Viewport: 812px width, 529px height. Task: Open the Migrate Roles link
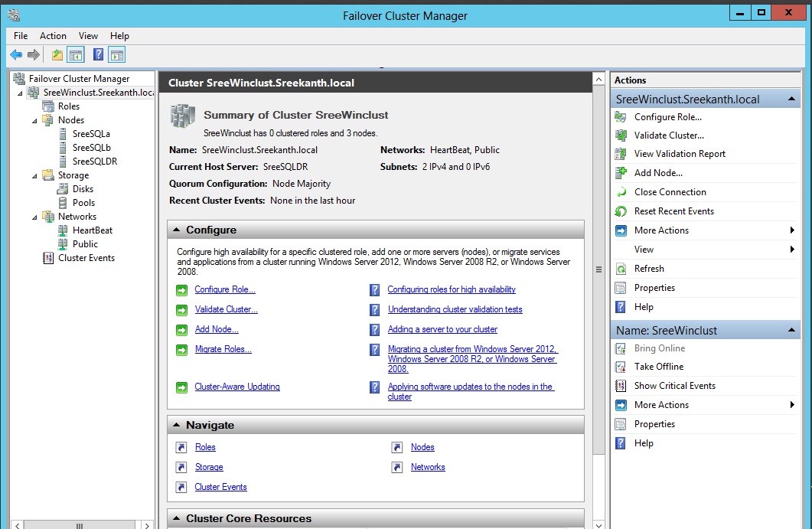223,349
